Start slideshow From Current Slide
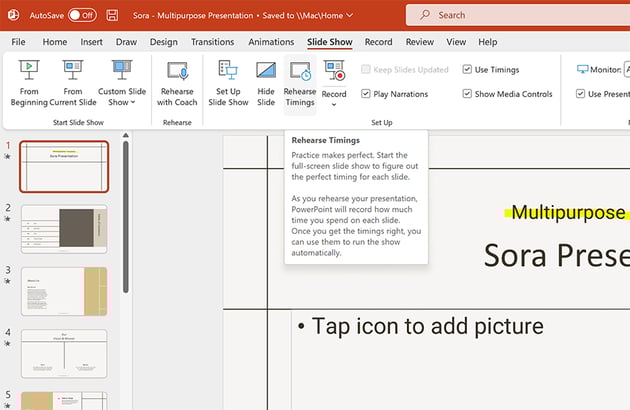Screen dimensions: 630x410 pyautogui.click(x=73, y=81)
